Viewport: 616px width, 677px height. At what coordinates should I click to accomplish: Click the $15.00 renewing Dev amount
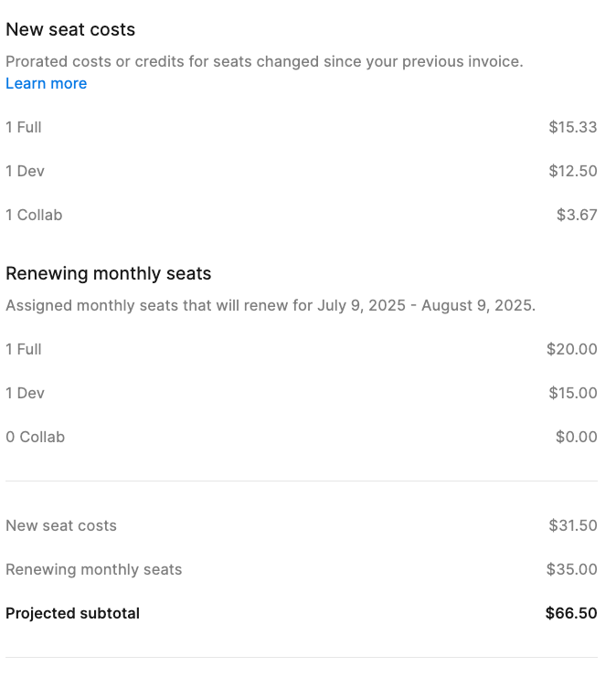pos(573,394)
